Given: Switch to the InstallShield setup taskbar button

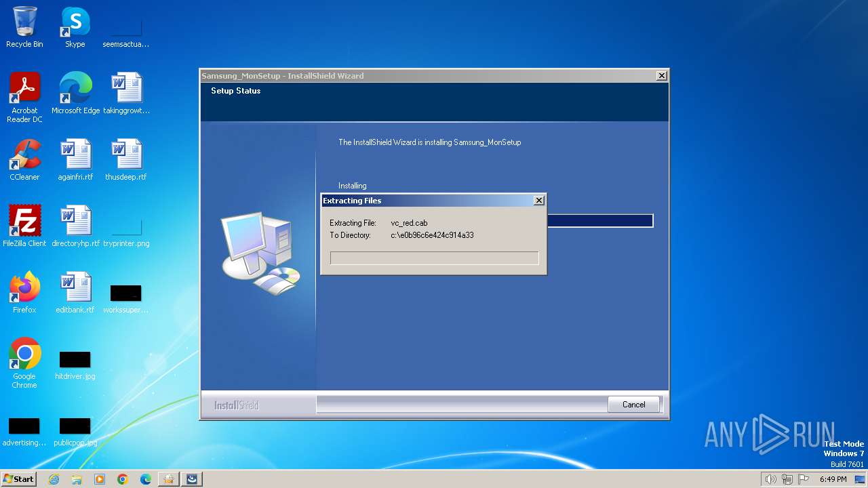Looking at the screenshot, I should (192, 479).
